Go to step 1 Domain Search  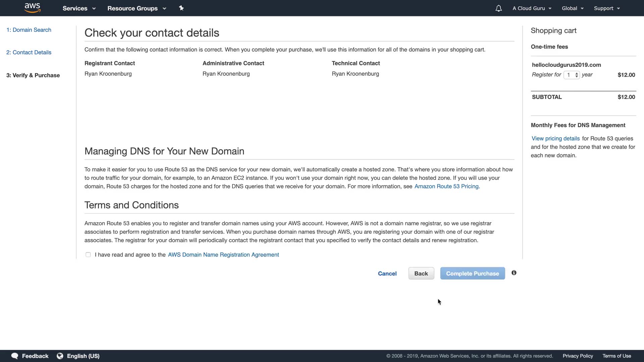pos(29,30)
